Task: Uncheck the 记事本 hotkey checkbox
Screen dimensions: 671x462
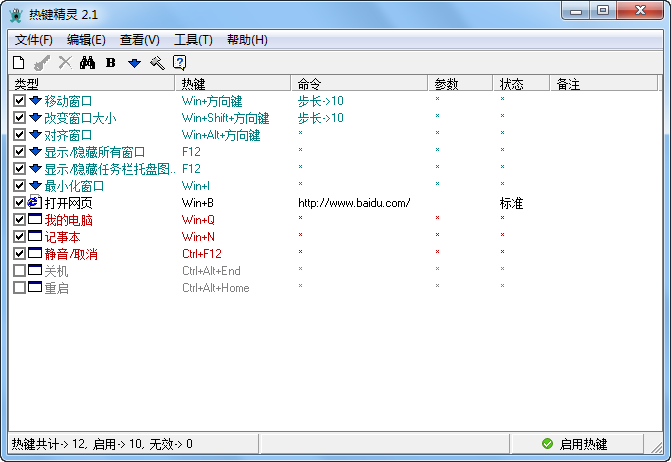Action: [x=19, y=236]
